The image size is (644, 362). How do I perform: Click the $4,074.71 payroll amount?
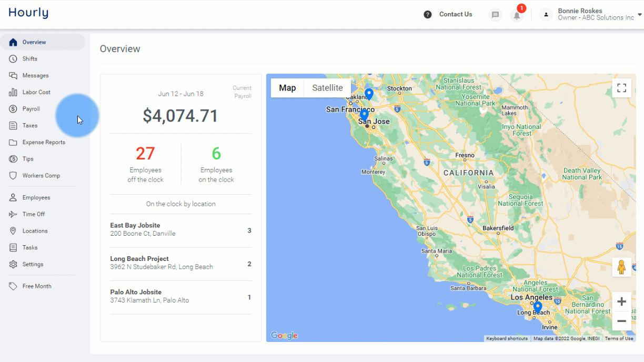pyautogui.click(x=180, y=116)
